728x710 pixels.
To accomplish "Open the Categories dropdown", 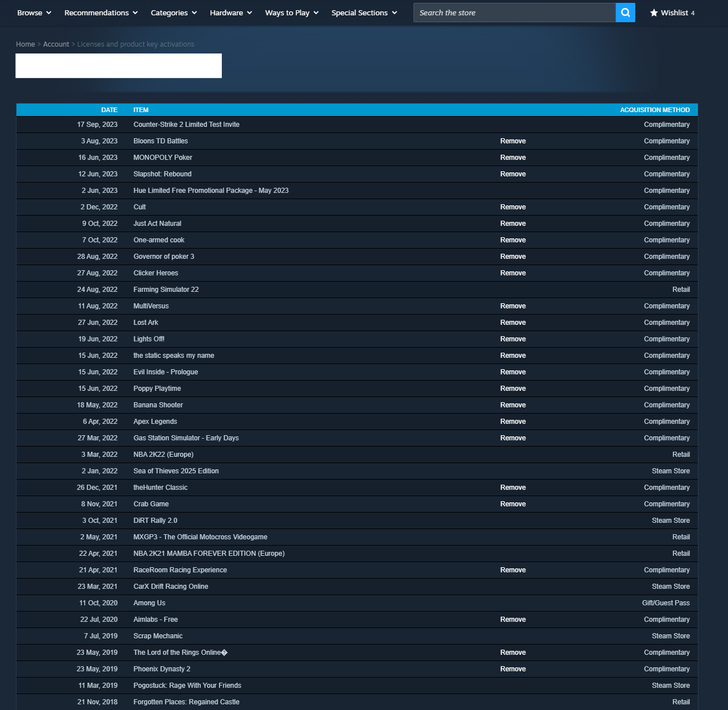I will pyautogui.click(x=173, y=13).
